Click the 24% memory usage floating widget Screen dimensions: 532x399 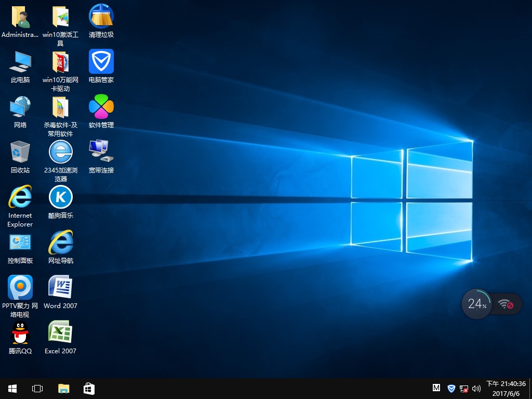coord(477,304)
